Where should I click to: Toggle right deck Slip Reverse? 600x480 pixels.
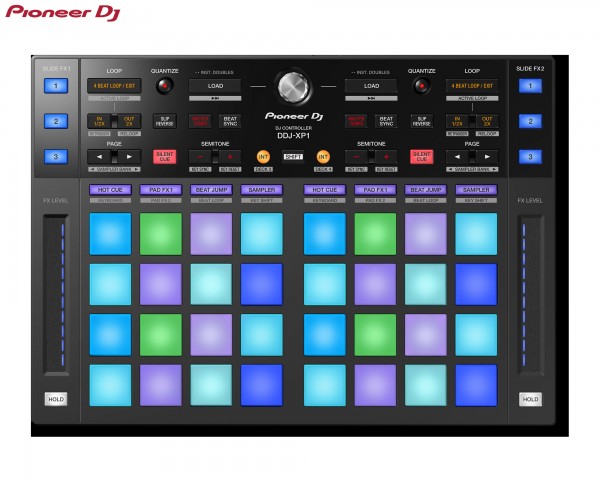[x=421, y=121]
